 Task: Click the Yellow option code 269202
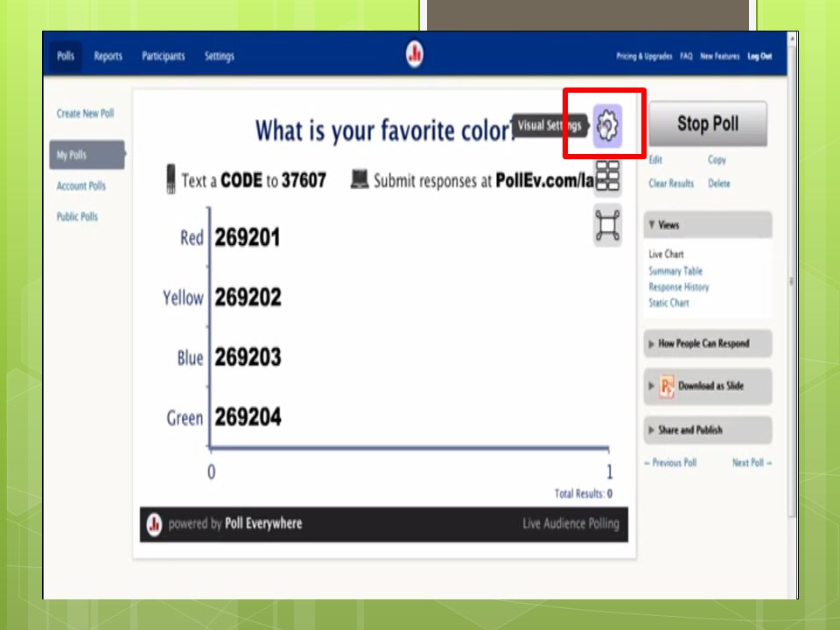[x=248, y=297]
